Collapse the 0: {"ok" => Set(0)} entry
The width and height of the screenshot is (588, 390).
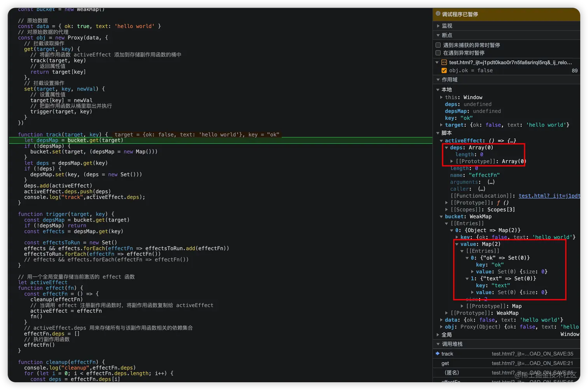(x=467, y=258)
